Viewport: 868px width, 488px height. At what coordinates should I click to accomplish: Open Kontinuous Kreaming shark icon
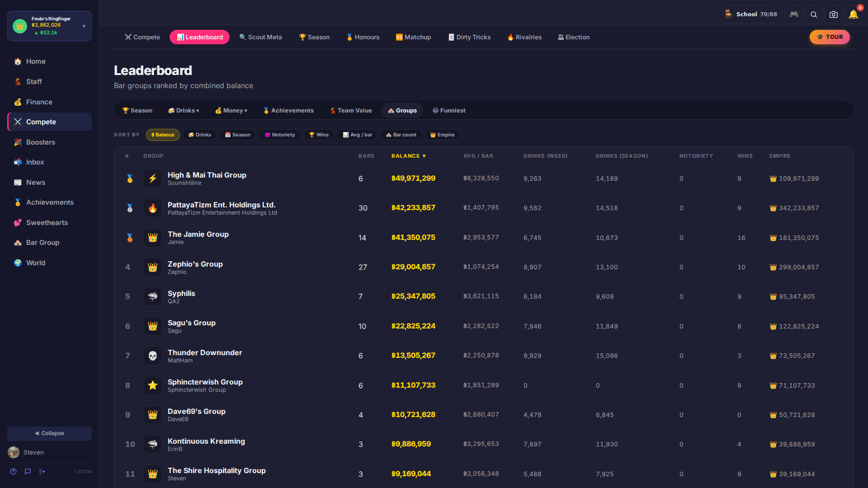(153, 444)
